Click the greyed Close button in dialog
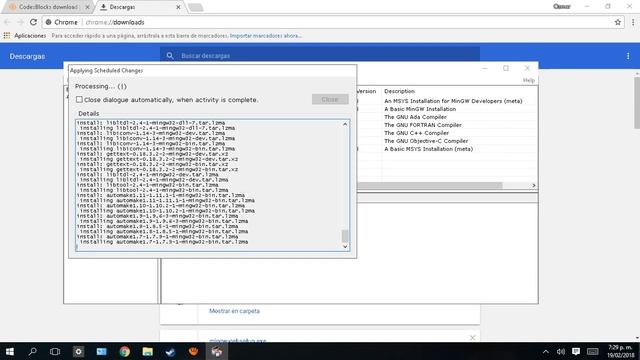Screen dimensions: 640x360 pyautogui.click(x=330, y=99)
